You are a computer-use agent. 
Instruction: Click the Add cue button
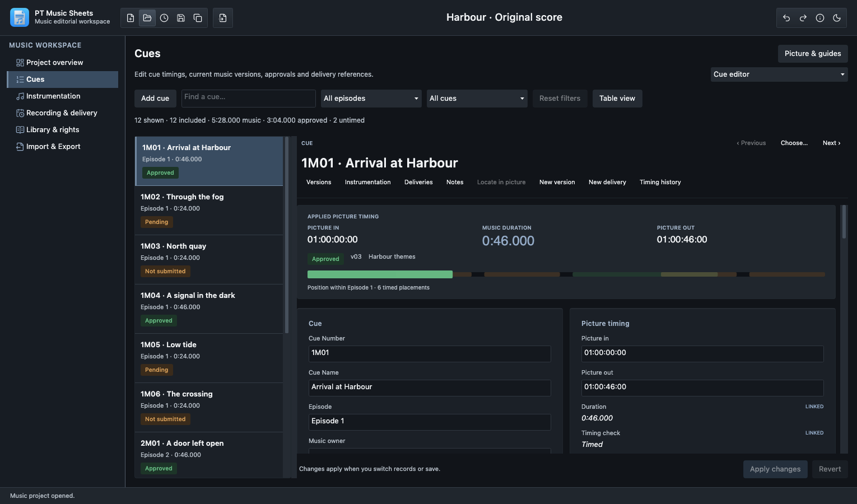point(155,99)
